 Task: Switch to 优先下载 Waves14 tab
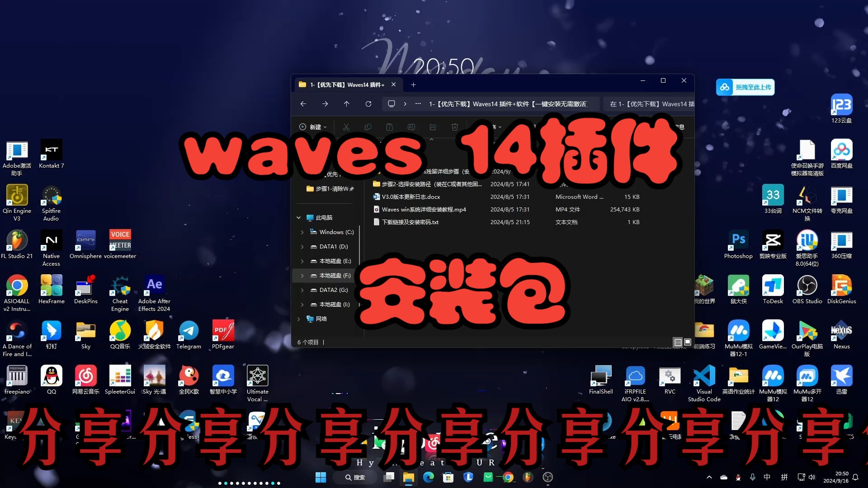pos(345,84)
